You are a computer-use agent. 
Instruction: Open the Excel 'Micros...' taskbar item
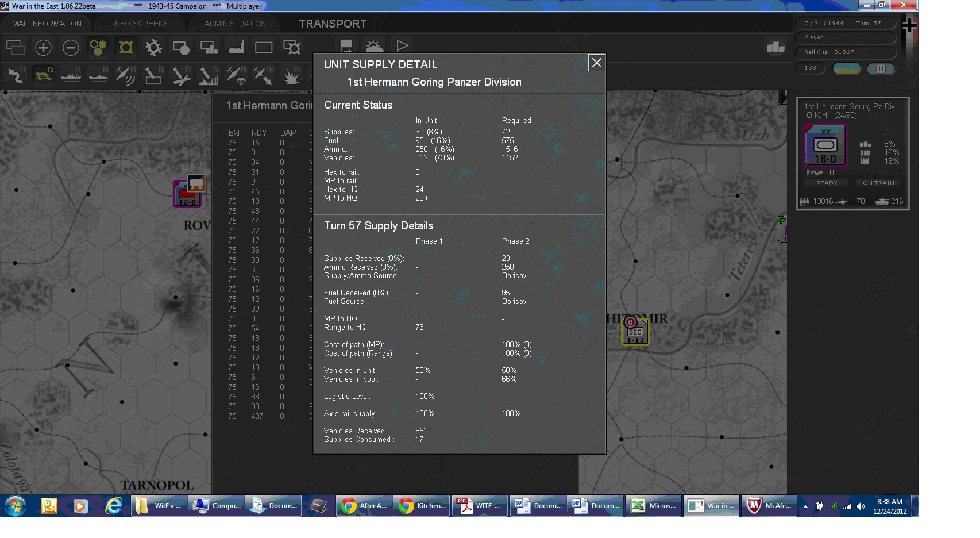(653, 506)
